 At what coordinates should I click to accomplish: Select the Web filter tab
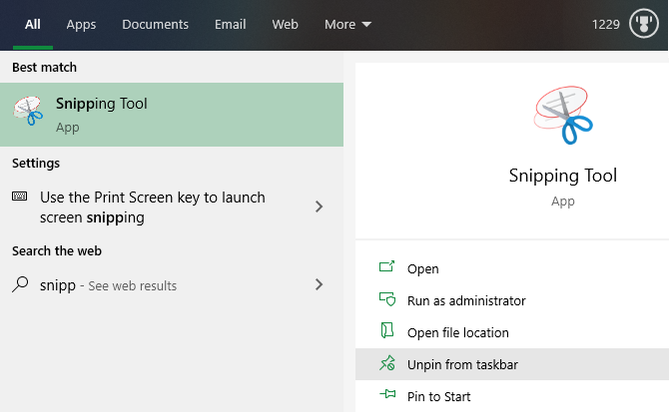point(285,25)
